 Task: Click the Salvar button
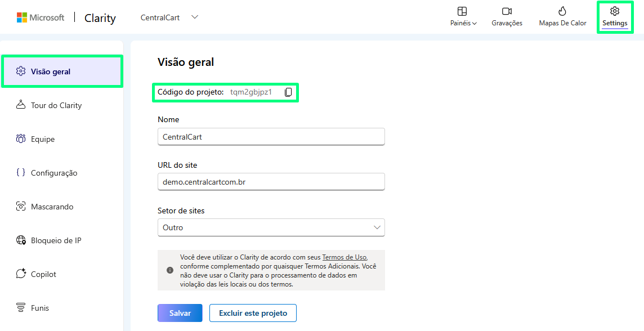[x=180, y=313]
